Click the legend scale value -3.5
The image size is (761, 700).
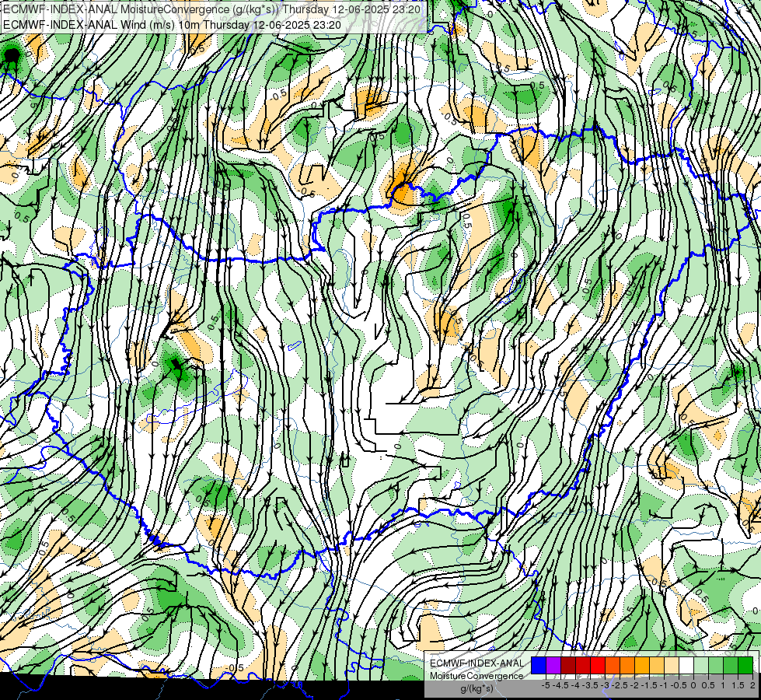pos(590,685)
